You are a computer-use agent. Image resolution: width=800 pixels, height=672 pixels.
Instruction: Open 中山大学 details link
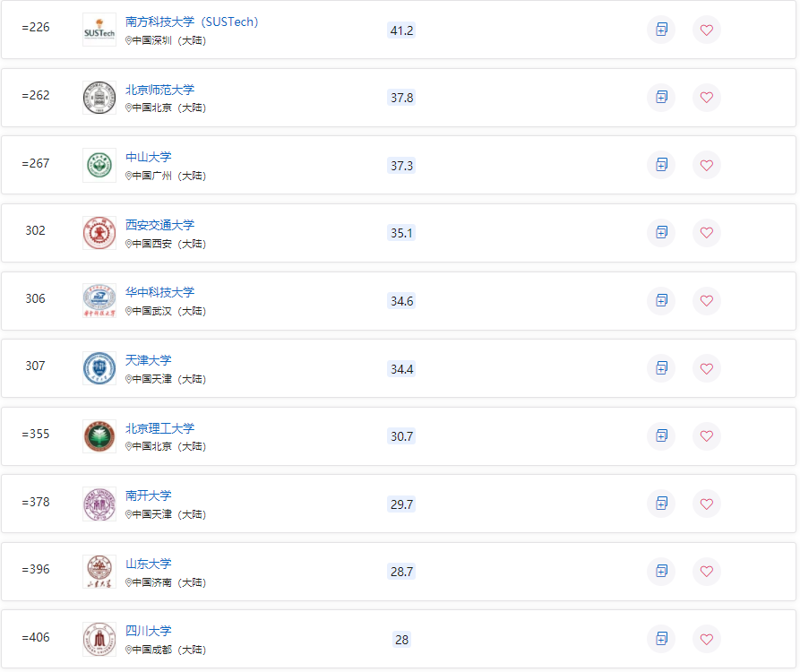(149, 157)
